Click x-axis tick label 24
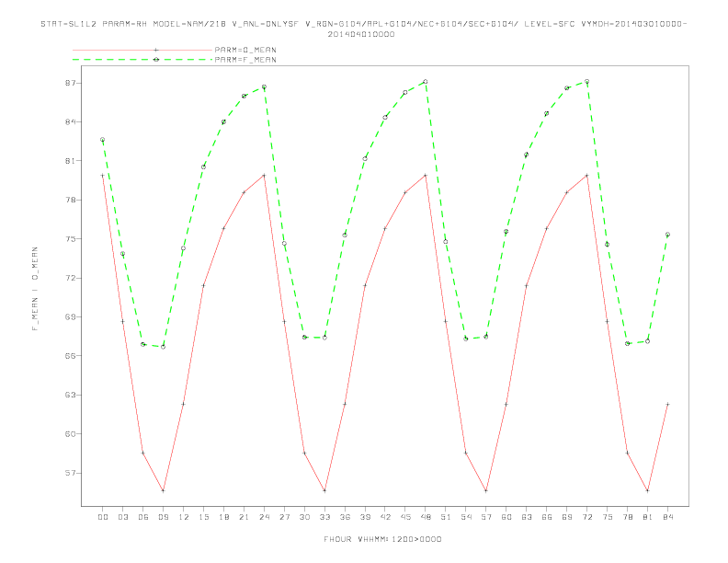Viewport: 728px width, 563px height. click(264, 517)
